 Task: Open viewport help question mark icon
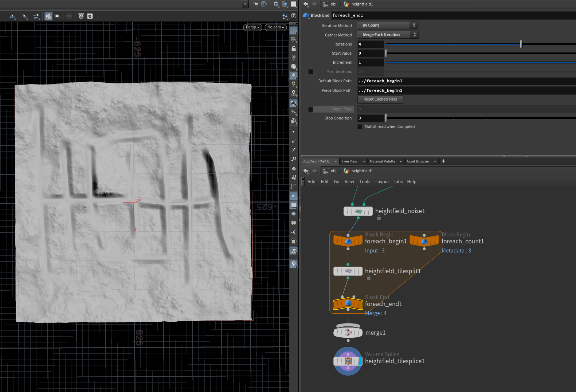click(294, 16)
